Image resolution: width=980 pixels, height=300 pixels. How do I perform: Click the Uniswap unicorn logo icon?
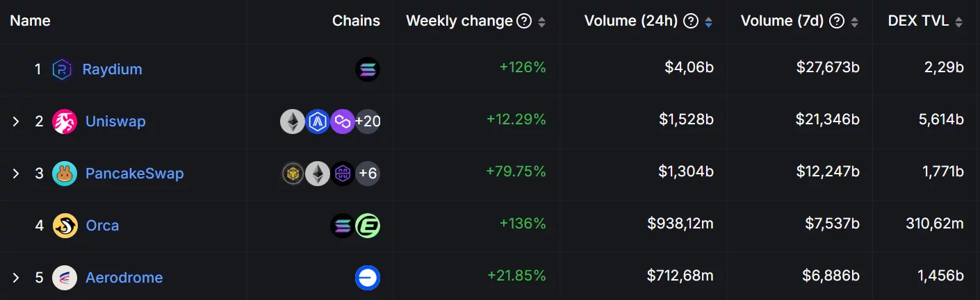point(65,122)
